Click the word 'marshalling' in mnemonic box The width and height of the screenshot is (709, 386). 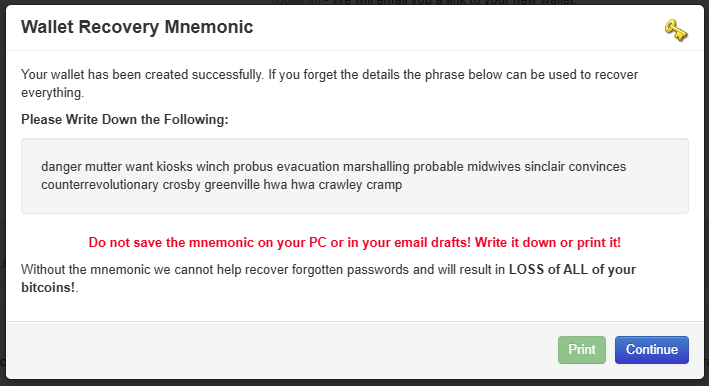point(376,167)
